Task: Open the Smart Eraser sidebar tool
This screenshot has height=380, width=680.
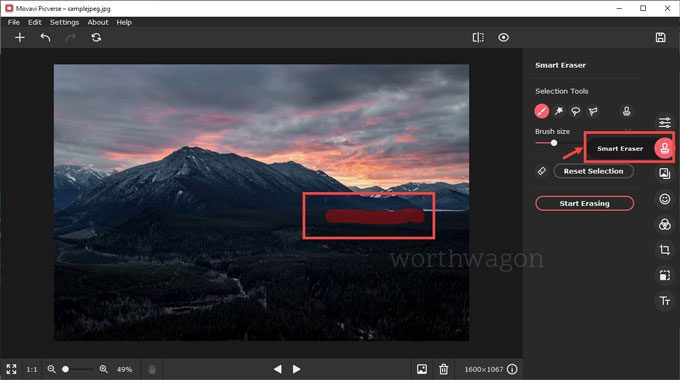Action: point(664,148)
